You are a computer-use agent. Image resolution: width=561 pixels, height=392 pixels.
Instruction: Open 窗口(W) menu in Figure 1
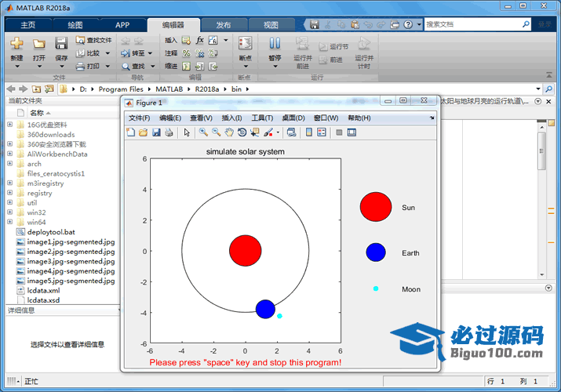tap(326, 118)
